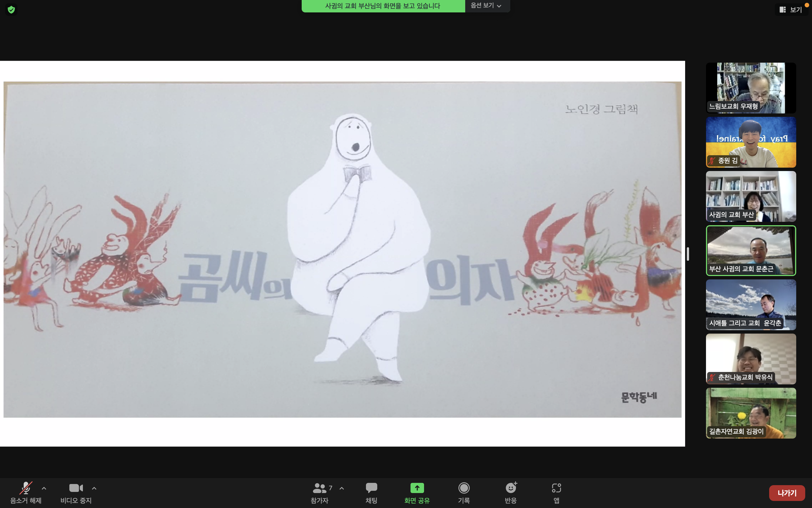Unmute microphone with 음소거 해제 button
This screenshot has height=508, width=812.
click(26, 492)
